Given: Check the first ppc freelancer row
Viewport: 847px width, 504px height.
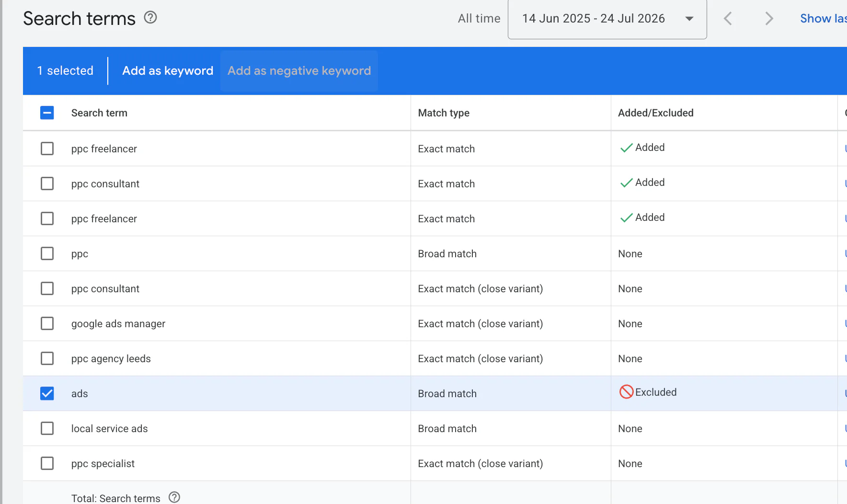Looking at the screenshot, I should click(47, 149).
